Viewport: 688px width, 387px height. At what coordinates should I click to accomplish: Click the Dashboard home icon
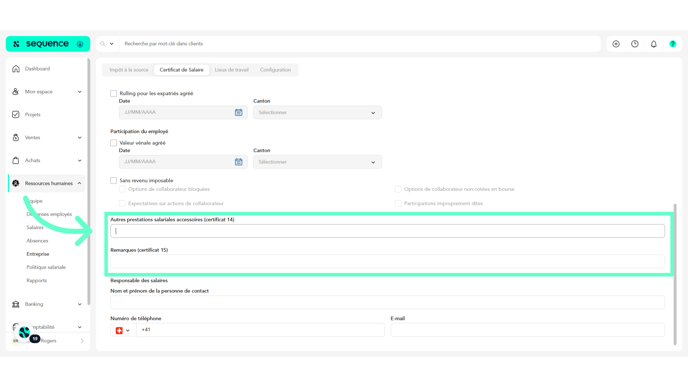click(16, 68)
